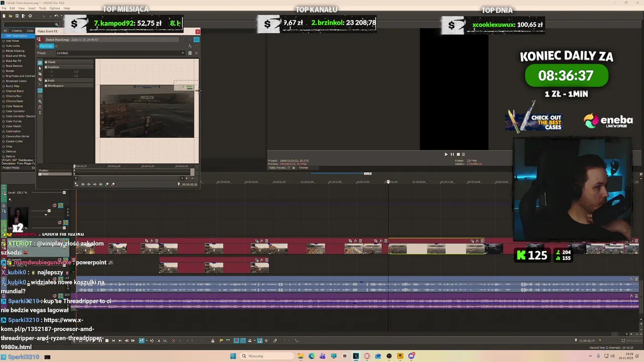Select the Cookie Cutter effect

(x=14, y=141)
